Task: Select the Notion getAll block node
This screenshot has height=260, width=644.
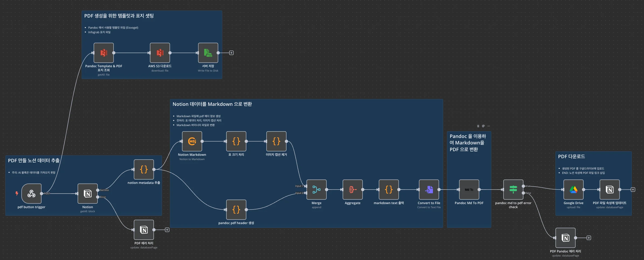Action: click(88, 194)
